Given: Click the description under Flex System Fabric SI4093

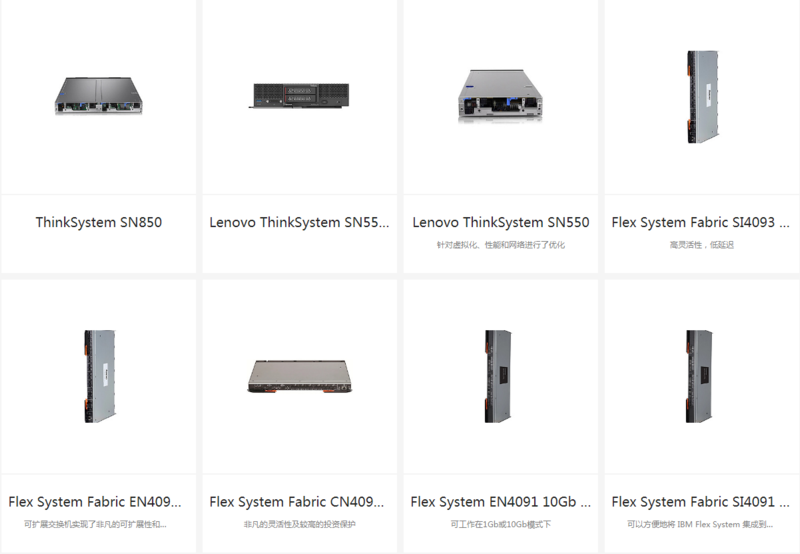Looking at the screenshot, I should tap(702, 245).
